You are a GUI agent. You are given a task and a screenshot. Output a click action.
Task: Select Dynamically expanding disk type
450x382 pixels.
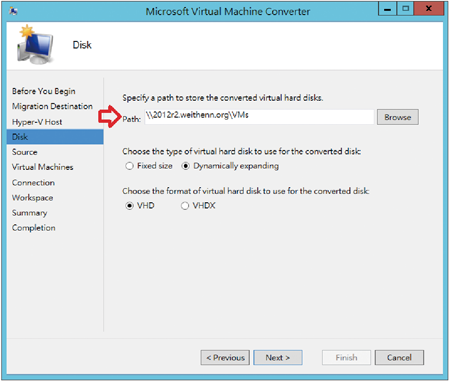[186, 166]
